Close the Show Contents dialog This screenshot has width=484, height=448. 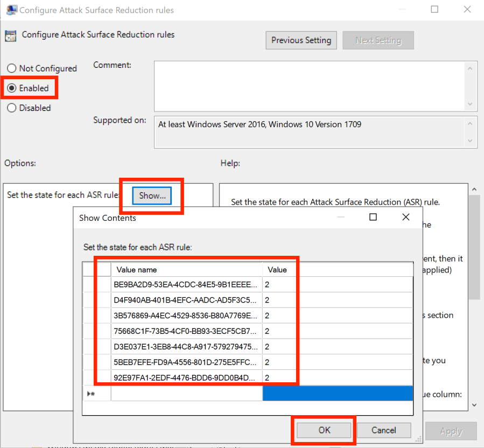pos(406,217)
